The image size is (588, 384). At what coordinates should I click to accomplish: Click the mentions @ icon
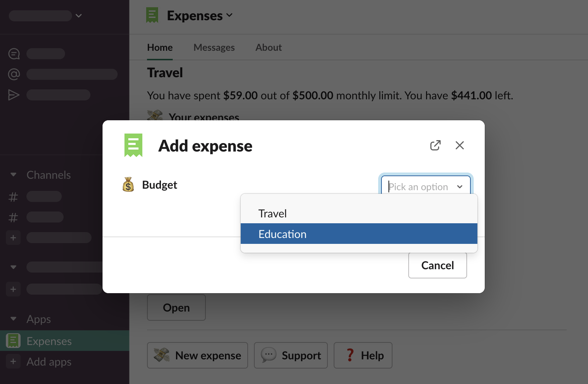tap(14, 74)
